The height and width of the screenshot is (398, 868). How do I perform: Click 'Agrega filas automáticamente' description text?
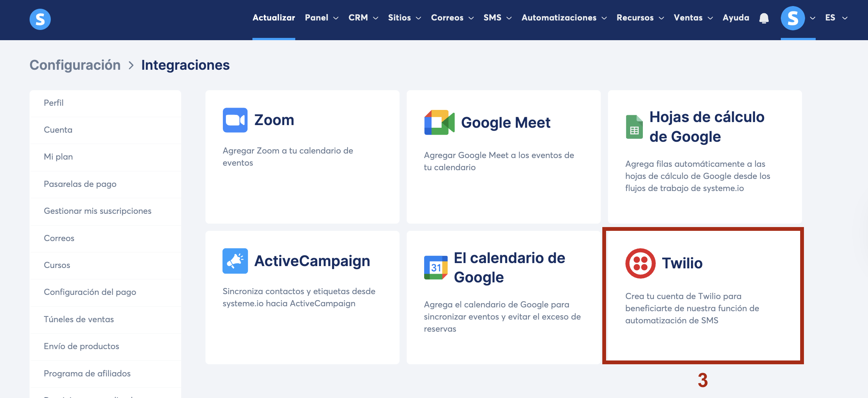698,176
